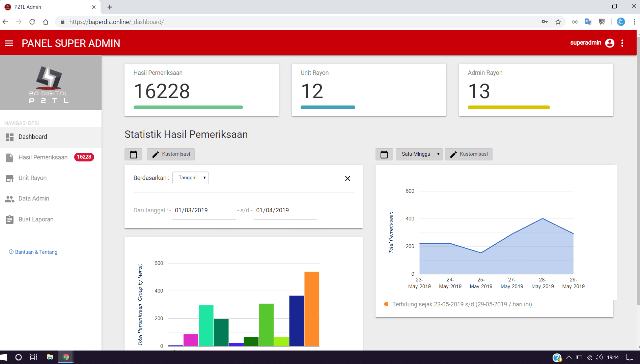Click the Chrome icon on the taskbar
The image size is (640, 364).
[x=66, y=357]
